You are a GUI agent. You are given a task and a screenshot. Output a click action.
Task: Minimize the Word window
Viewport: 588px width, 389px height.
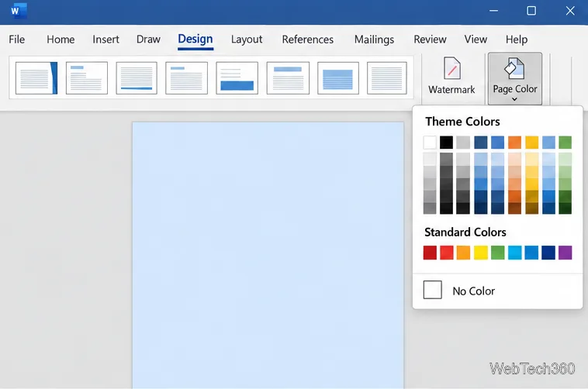click(494, 11)
